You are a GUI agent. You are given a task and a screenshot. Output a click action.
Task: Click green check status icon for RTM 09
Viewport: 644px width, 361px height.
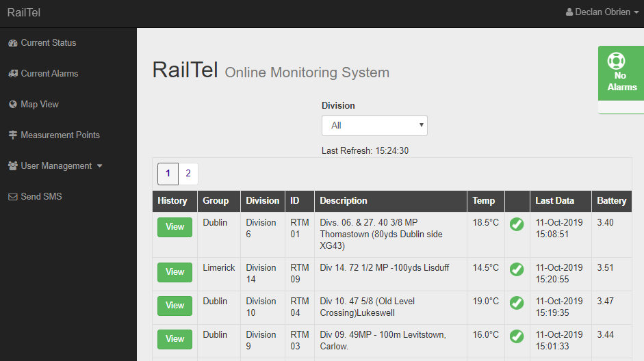click(x=517, y=269)
